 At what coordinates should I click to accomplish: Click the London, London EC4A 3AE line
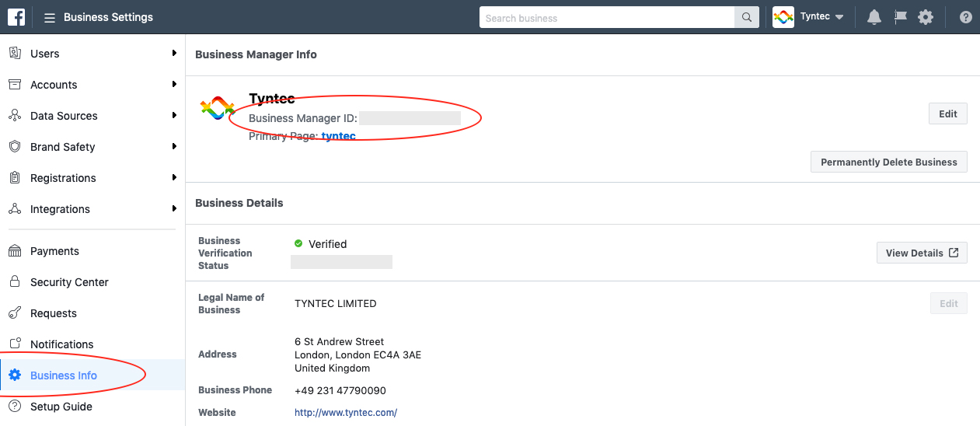(358, 354)
